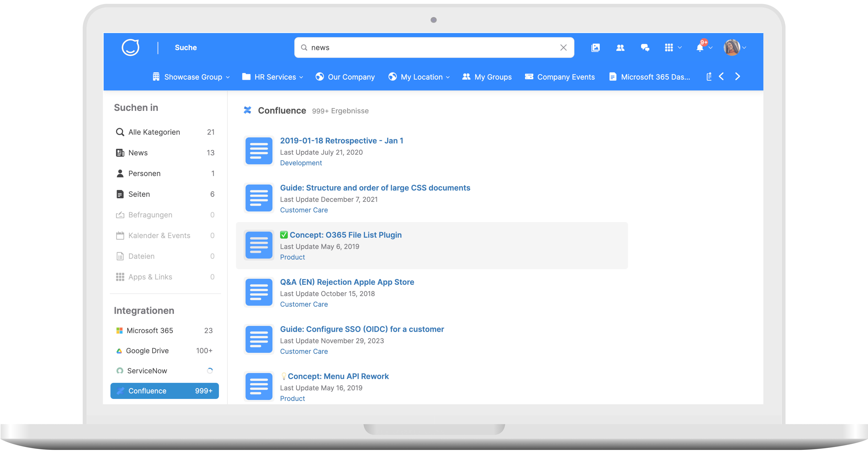Open the media gallery icon in the header
This screenshot has width=868, height=467.
[x=595, y=48]
